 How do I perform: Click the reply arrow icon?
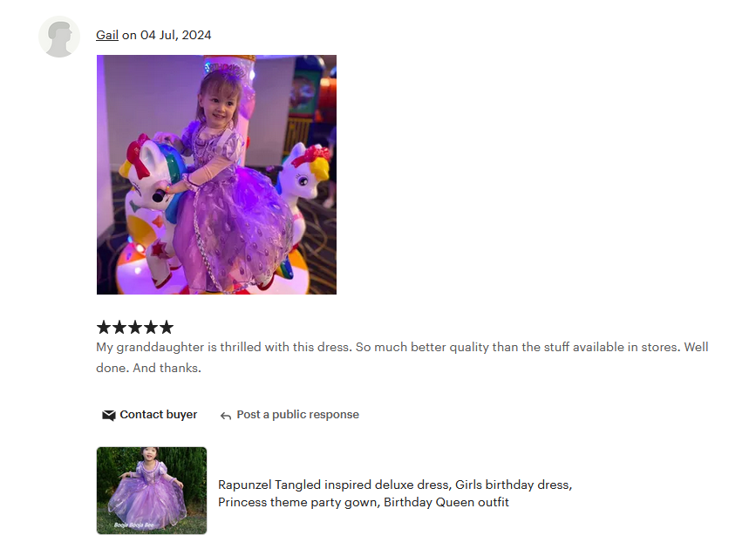click(x=226, y=416)
